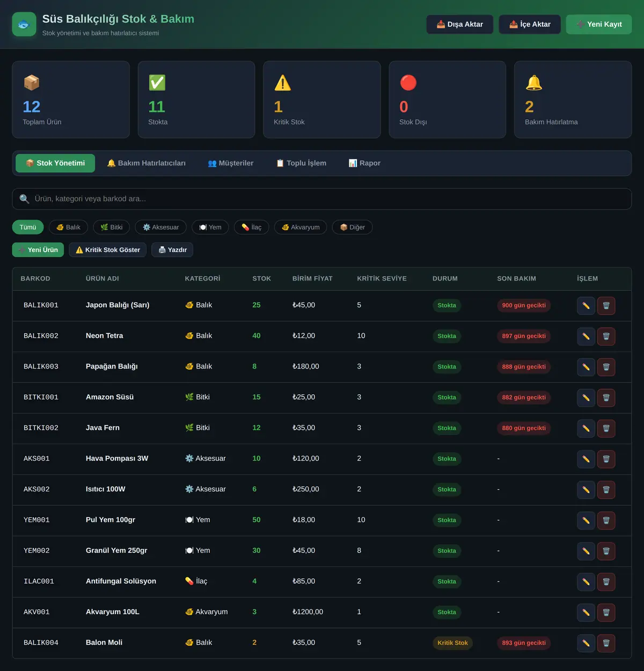Screen dimensions: 644x671
Task: Delete the Japon Balığı (Sarı) row
Action: click(x=606, y=306)
